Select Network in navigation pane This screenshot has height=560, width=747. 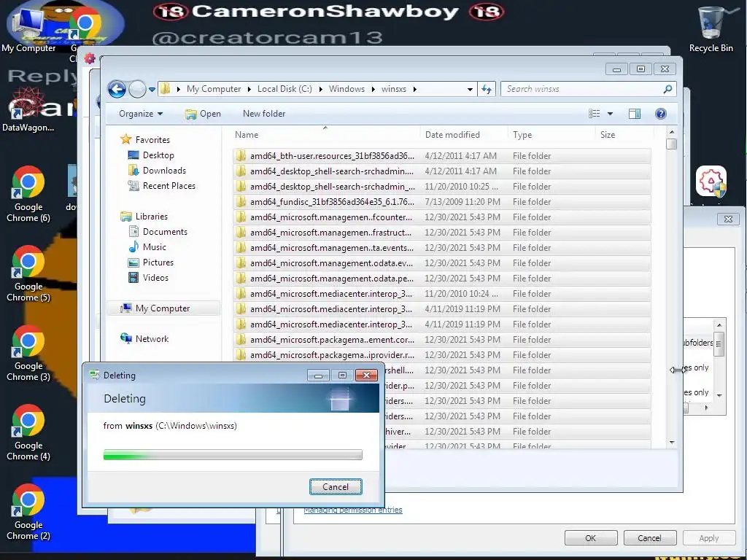click(145, 338)
